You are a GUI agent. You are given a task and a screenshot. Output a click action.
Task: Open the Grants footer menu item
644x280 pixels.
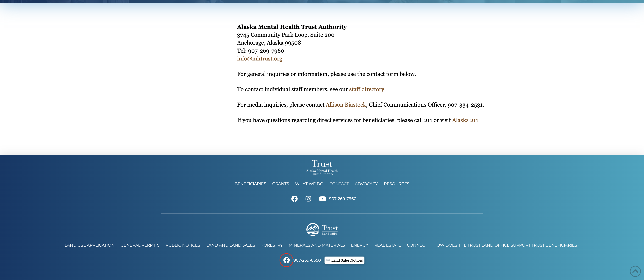[280, 184]
